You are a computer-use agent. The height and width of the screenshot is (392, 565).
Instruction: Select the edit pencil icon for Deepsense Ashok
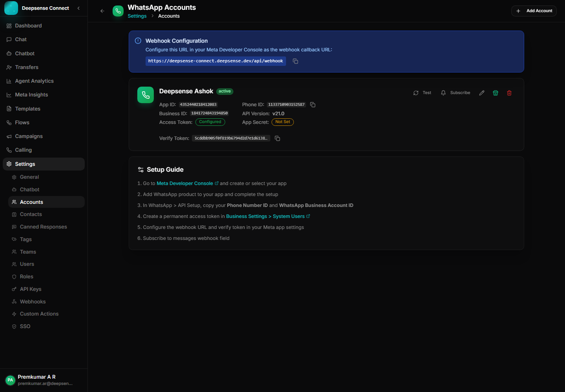coord(482,93)
